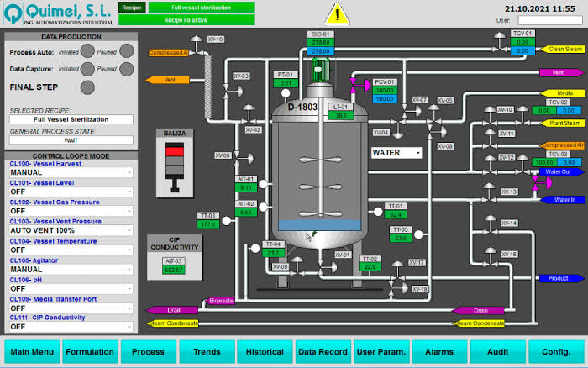The image size is (588, 368).
Task: Open CL101 Vessel Level mode dropdown
Action: click(71, 192)
